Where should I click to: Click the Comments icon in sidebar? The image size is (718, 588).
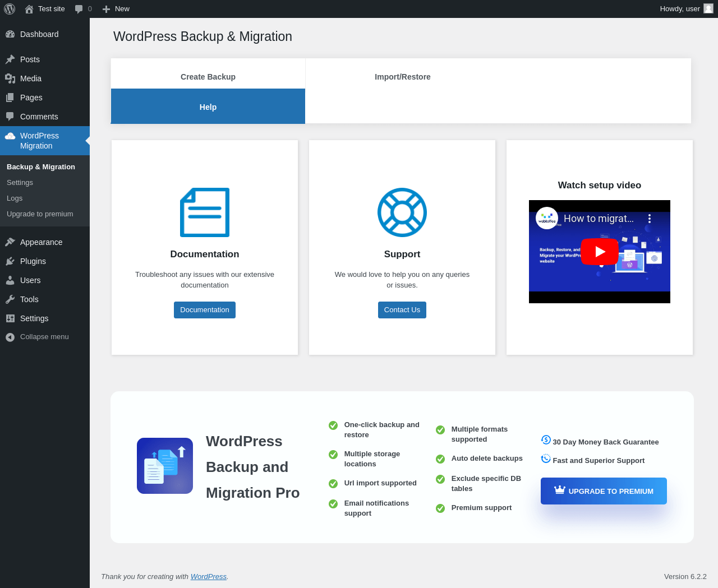pos(10,117)
